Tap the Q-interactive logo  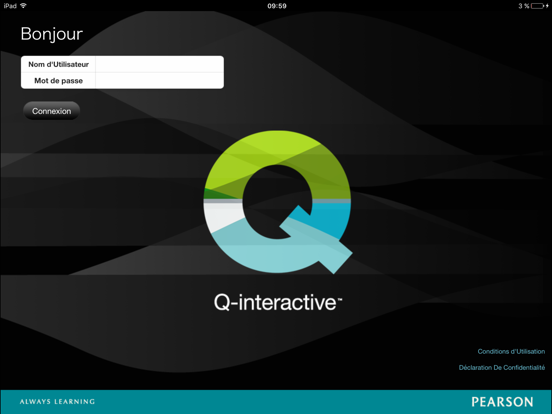point(278,202)
